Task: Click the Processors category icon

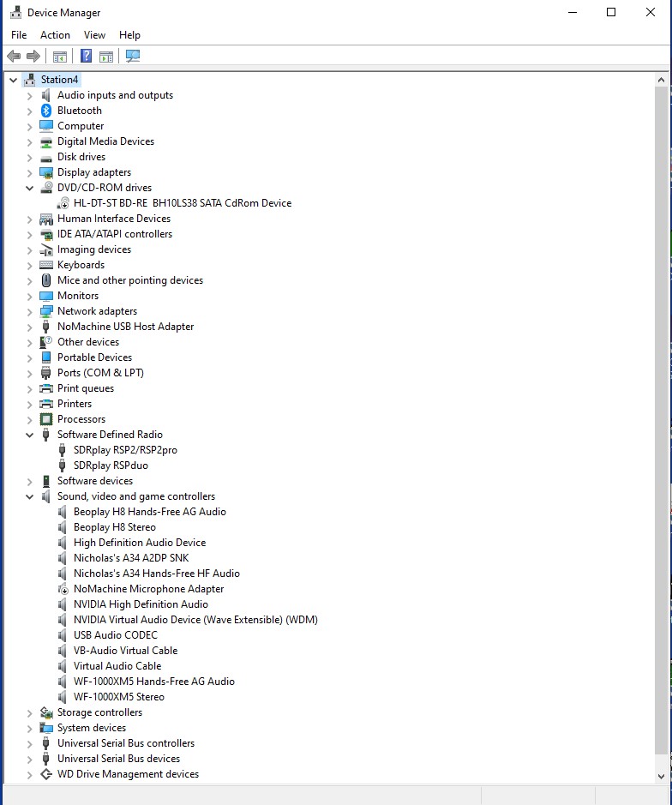Action: click(46, 419)
